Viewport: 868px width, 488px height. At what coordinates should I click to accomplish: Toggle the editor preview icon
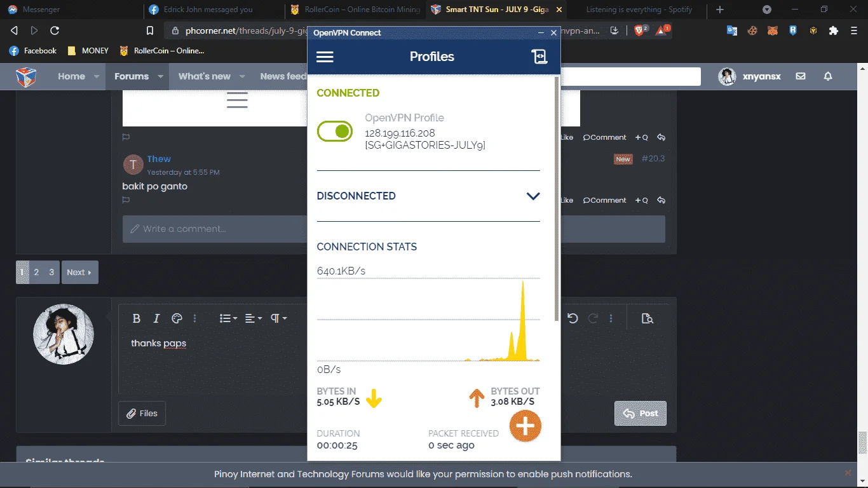(648, 318)
